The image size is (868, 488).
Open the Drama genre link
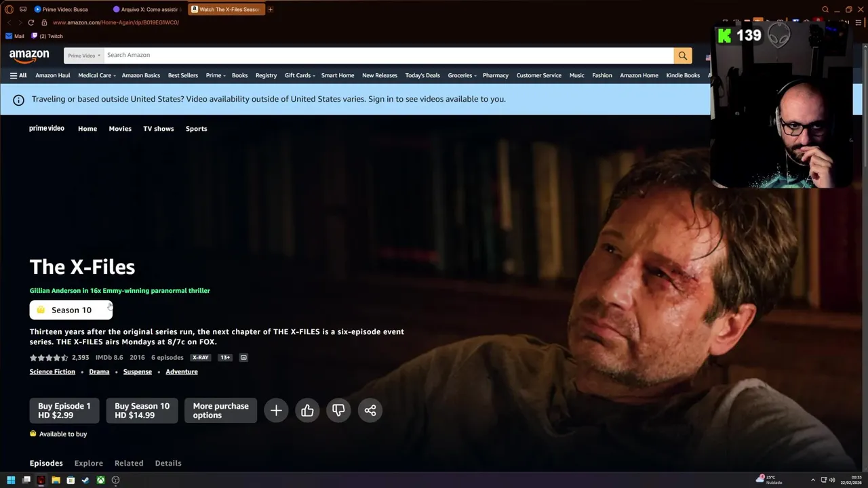point(99,371)
